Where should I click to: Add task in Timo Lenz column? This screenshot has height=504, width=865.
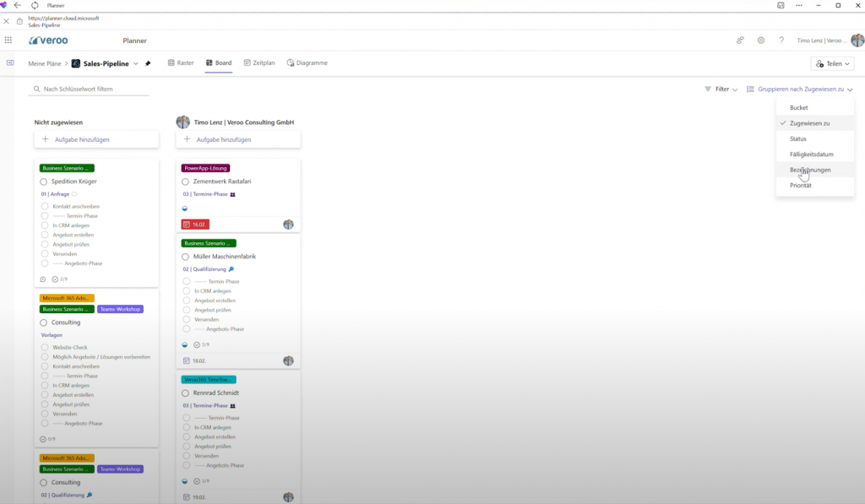(x=238, y=139)
